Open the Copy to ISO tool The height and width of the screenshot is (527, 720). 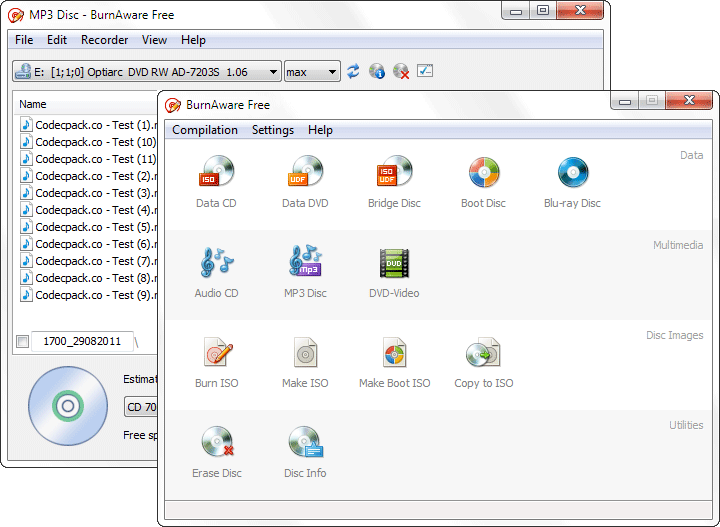[x=484, y=362]
